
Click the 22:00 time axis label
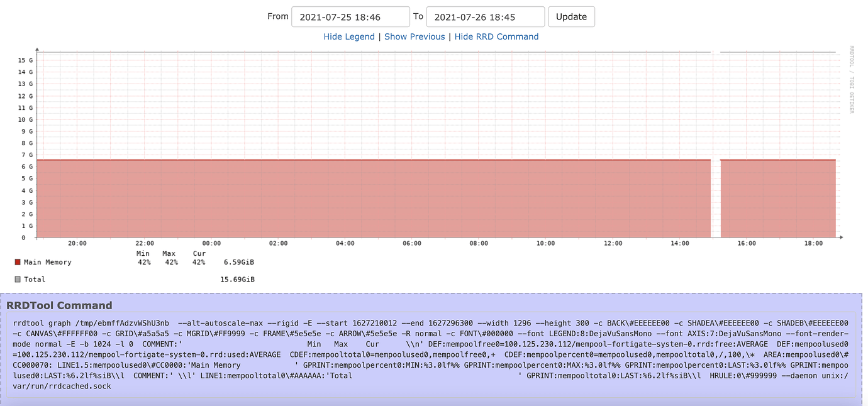144,243
